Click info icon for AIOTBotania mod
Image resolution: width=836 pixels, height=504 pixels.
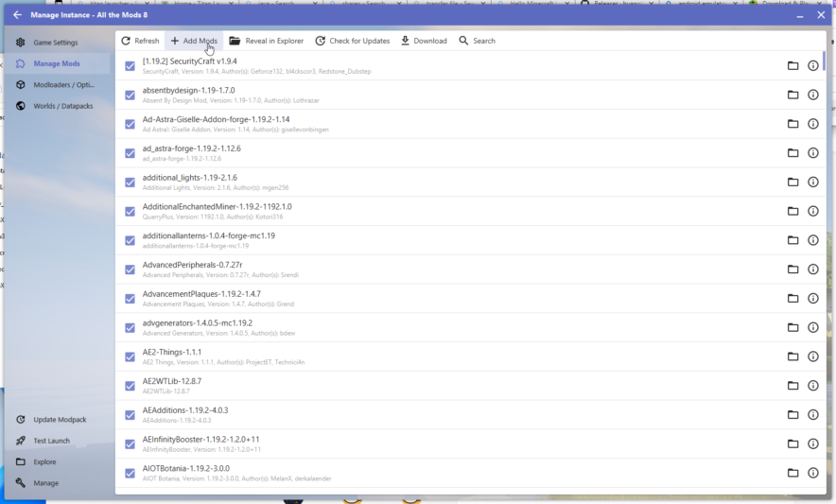coord(812,473)
